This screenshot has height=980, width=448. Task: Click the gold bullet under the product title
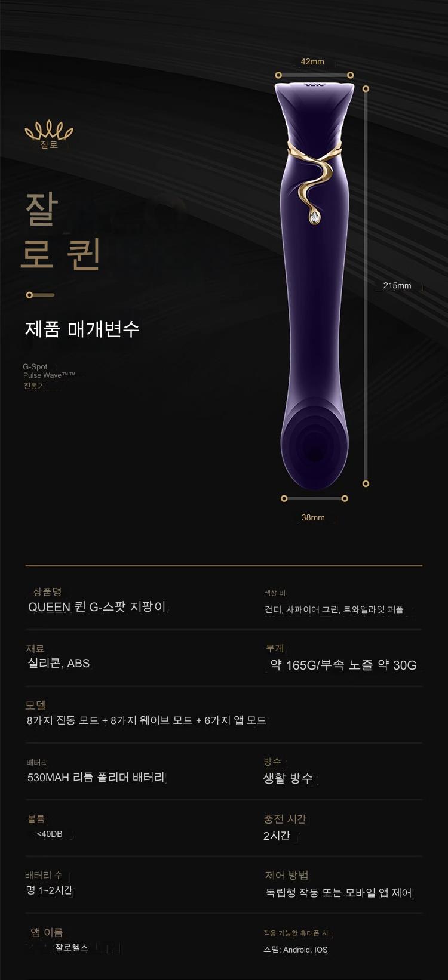[40, 295]
